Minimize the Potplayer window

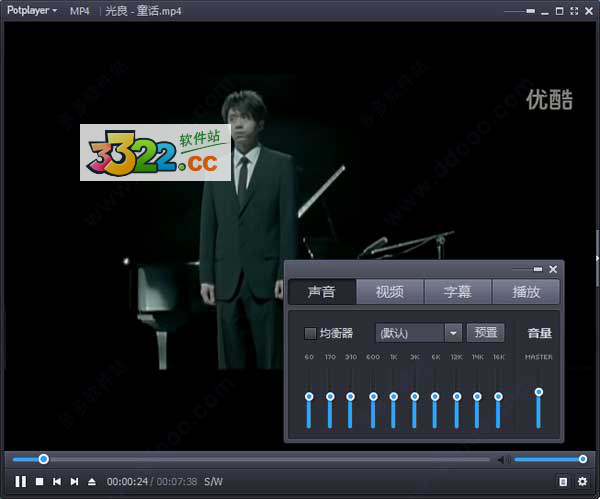pyautogui.click(x=545, y=12)
